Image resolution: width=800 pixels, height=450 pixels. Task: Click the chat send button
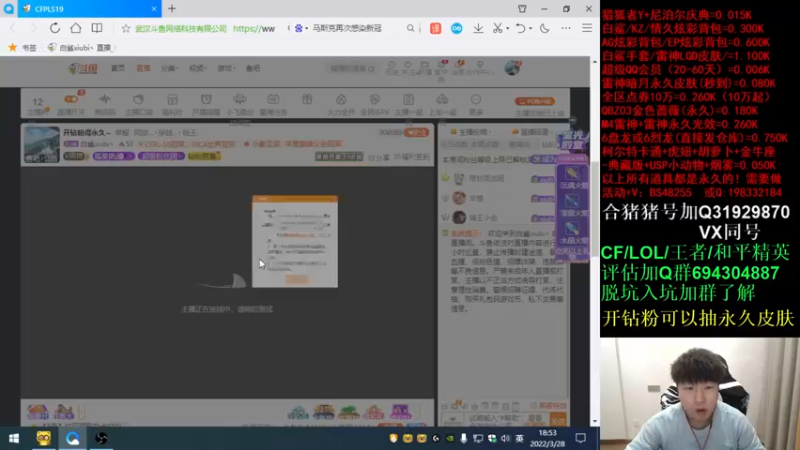[558, 420]
